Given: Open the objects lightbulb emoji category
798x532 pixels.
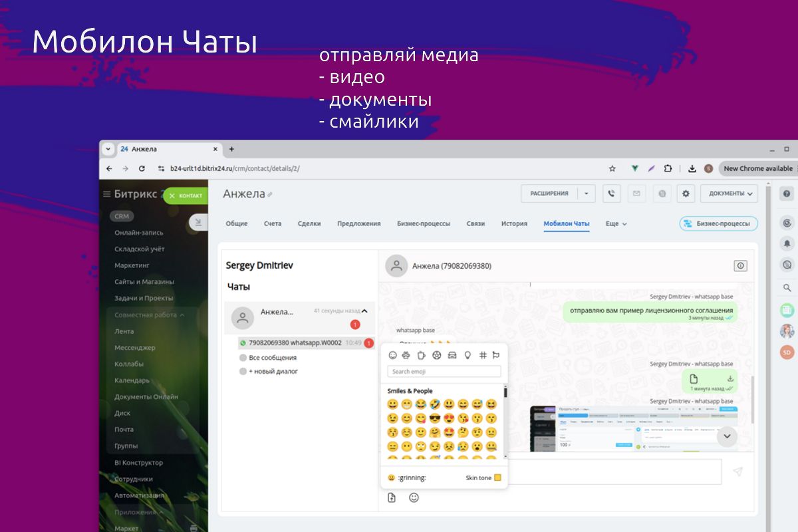Looking at the screenshot, I should [467, 355].
